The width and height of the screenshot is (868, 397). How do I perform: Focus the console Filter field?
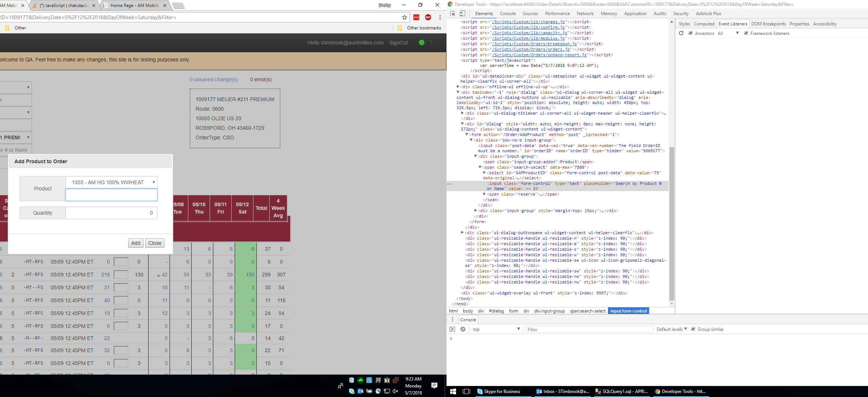point(589,329)
